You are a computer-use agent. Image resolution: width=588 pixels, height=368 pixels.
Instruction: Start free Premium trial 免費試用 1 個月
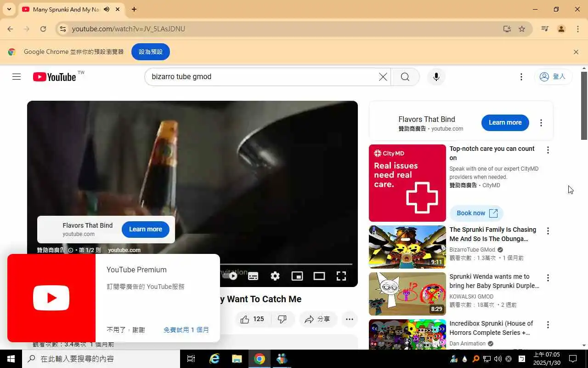(186, 330)
